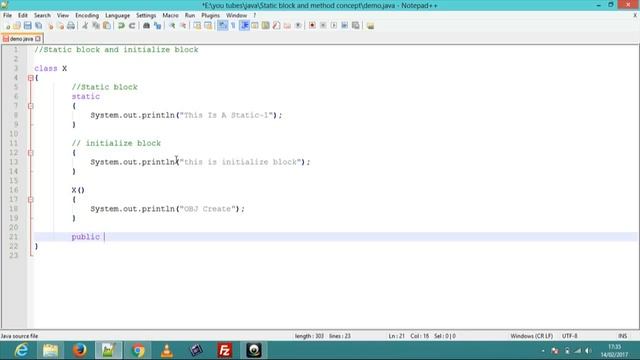Close the demo.java tab with its X
This screenshot has width=640, height=360.
pyautogui.click(x=38, y=39)
